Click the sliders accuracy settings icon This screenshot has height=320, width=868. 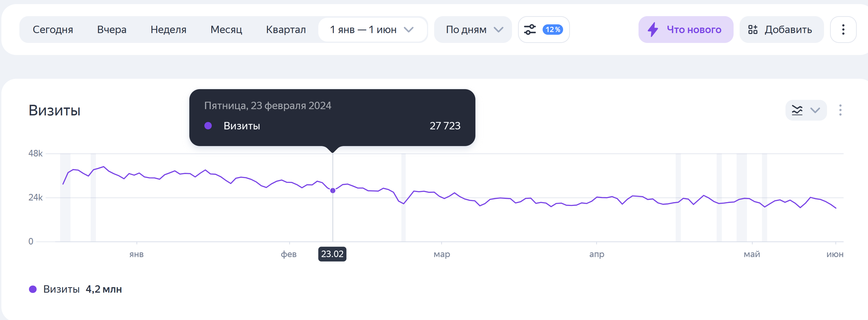click(x=530, y=30)
